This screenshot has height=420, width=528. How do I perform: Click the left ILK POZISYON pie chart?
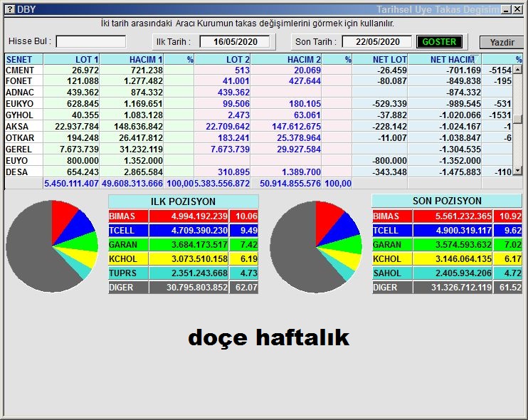click(52, 246)
